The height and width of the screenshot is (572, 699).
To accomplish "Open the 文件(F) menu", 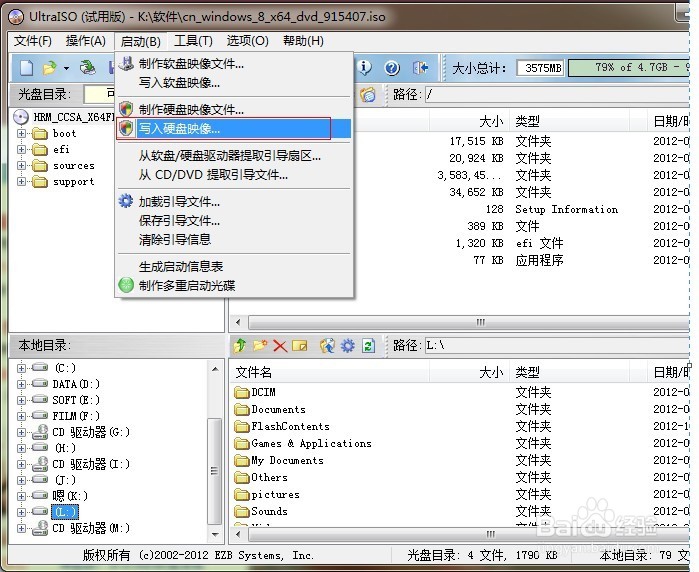I will (x=33, y=41).
